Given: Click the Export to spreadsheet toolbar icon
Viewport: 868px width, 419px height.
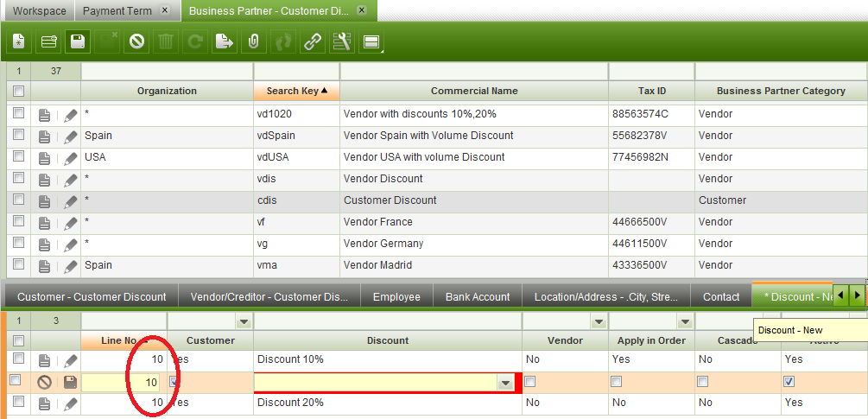Looking at the screenshot, I should (x=225, y=41).
